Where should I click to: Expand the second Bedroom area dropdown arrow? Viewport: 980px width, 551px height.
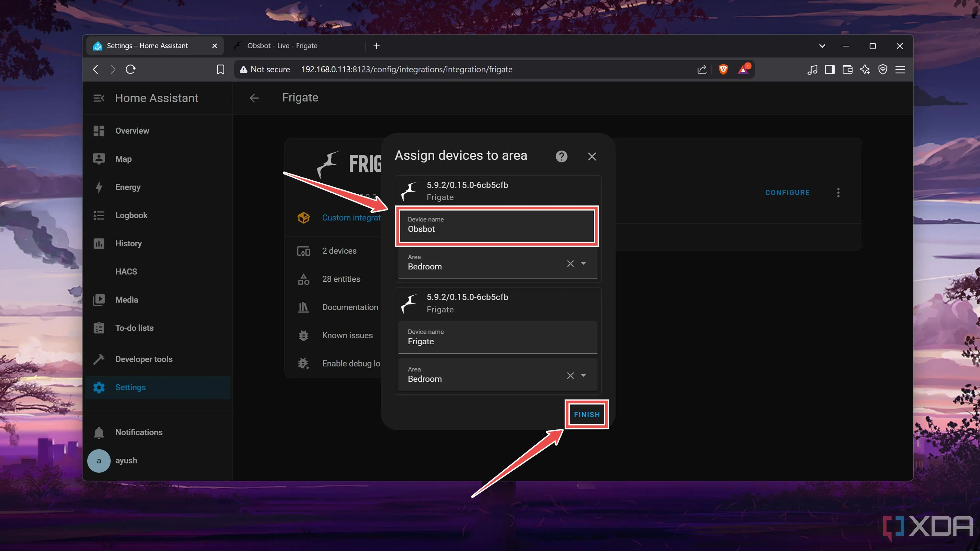point(583,375)
